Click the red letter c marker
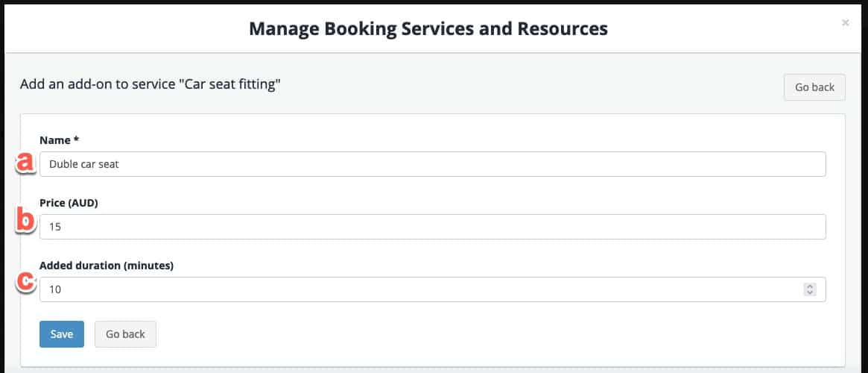The height and width of the screenshot is (373, 868). pos(26,281)
